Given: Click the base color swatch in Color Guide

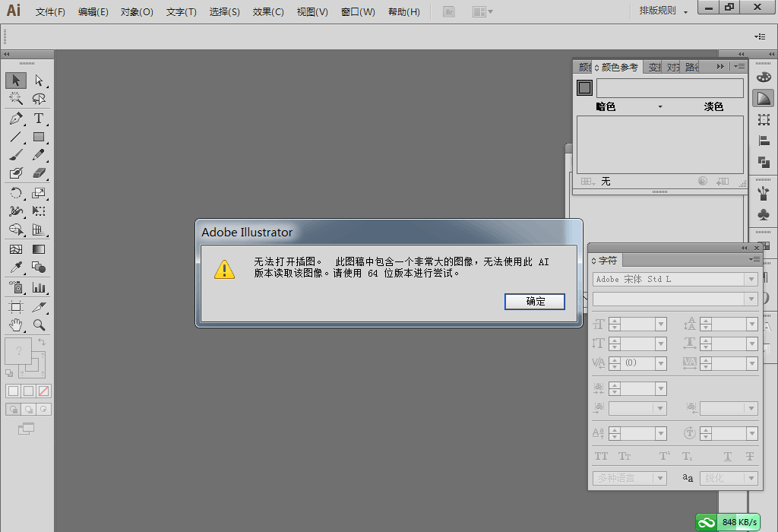Looking at the screenshot, I should point(584,88).
